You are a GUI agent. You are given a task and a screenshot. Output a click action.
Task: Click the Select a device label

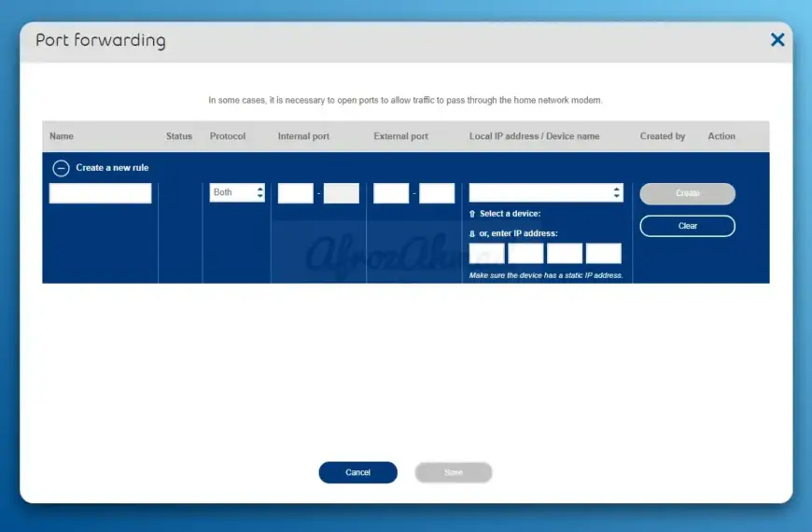click(x=510, y=214)
